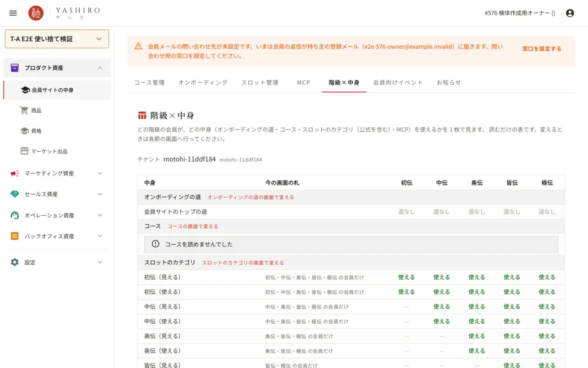Screen dimensions: 588x368
Task: Expand the バックオフィス資産 section chevron
Action: [x=100, y=236]
